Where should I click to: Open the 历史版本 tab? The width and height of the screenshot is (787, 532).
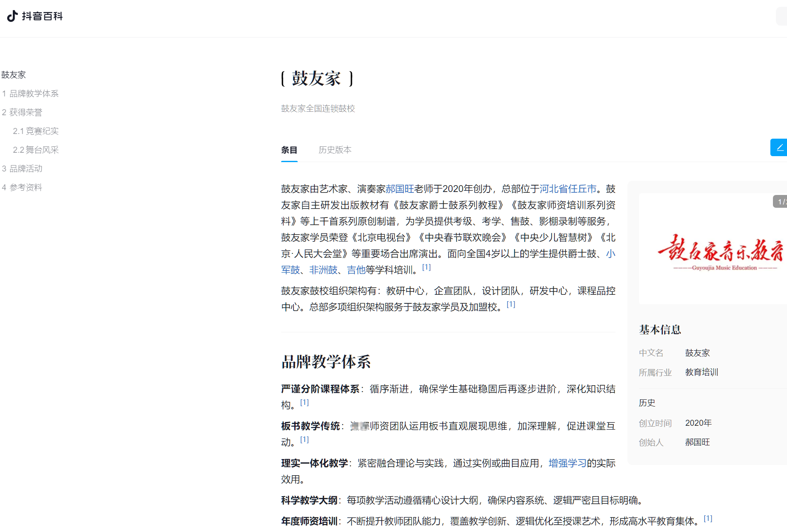(x=335, y=150)
